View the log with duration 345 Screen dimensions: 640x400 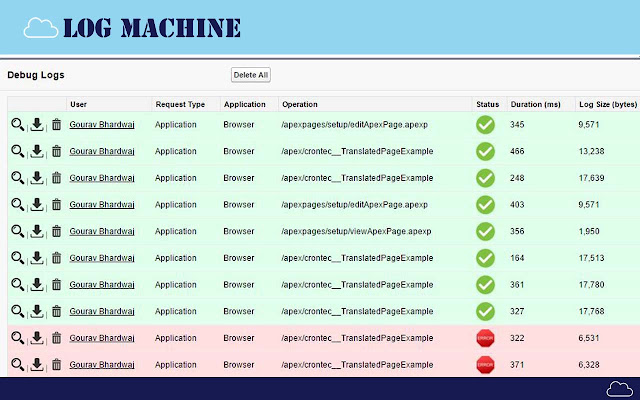coord(18,124)
